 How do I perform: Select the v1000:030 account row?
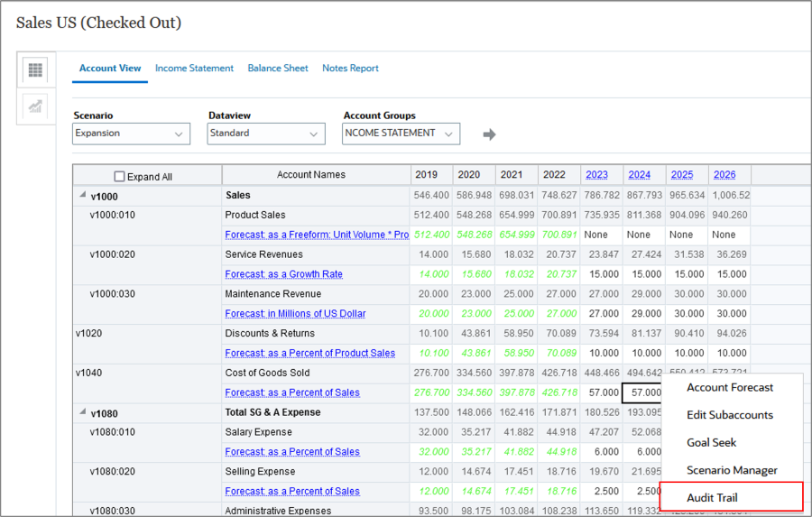(113, 294)
